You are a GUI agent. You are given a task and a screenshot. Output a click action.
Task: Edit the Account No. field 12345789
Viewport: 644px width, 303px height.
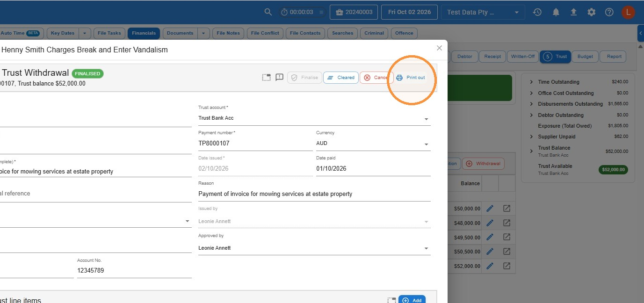click(134, 270)
